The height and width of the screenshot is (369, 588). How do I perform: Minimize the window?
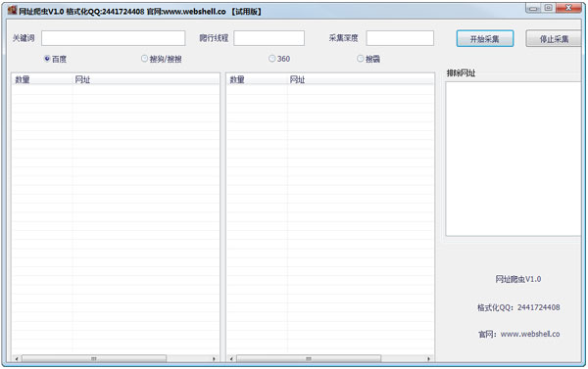click(x=533, y=8)
